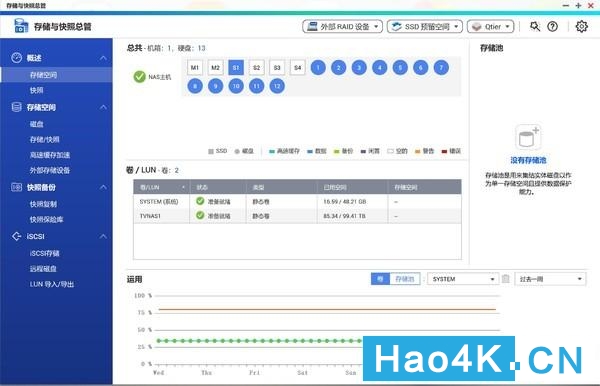Switch usage chart to 卷 tab

pos(380,279)
